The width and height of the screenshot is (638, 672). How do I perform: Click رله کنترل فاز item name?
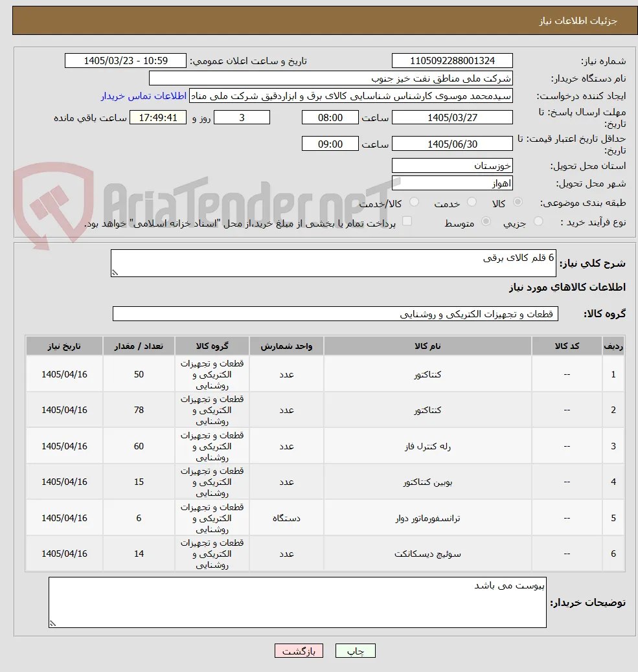[x=427, y=447]
